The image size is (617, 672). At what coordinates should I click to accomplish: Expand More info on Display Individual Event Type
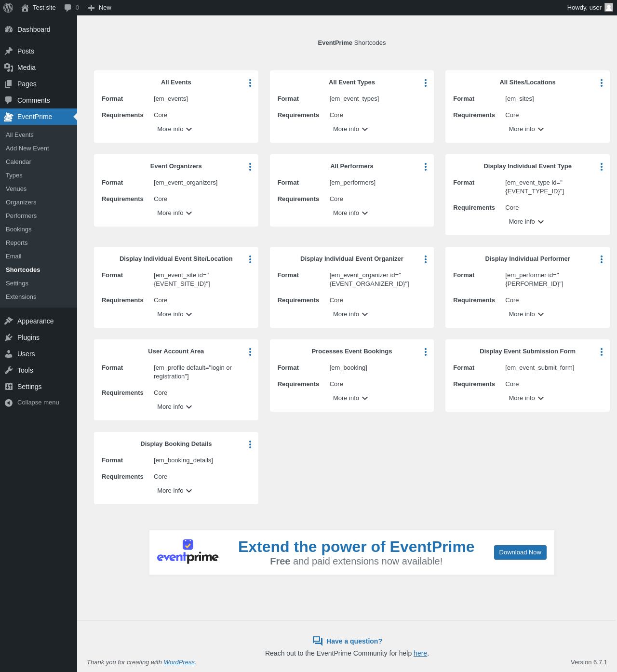526,222
